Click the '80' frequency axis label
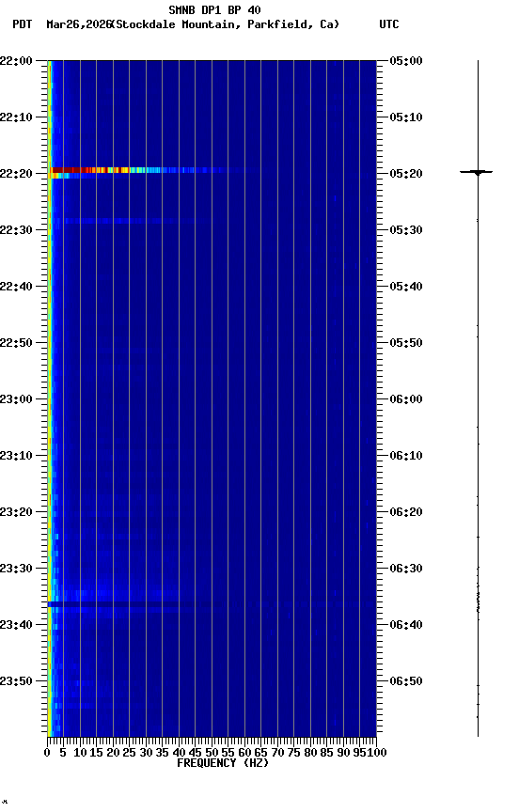Screen dimensions: 519x812 click(x=309, y=753)
